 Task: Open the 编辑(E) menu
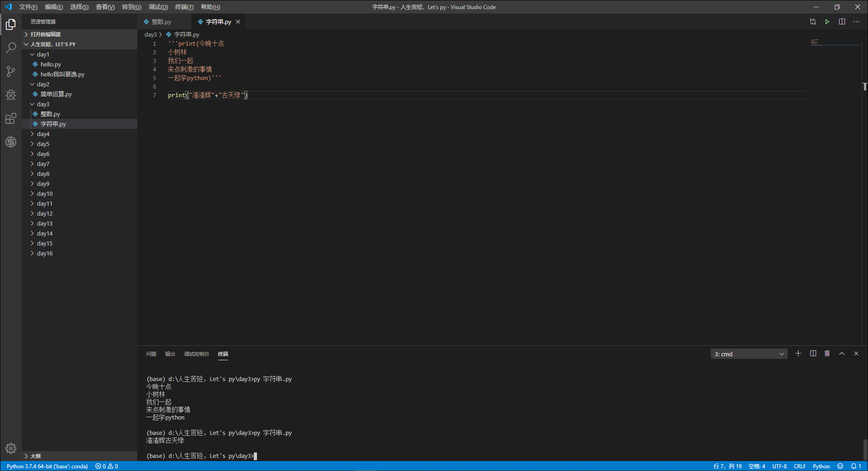(54, 7)
